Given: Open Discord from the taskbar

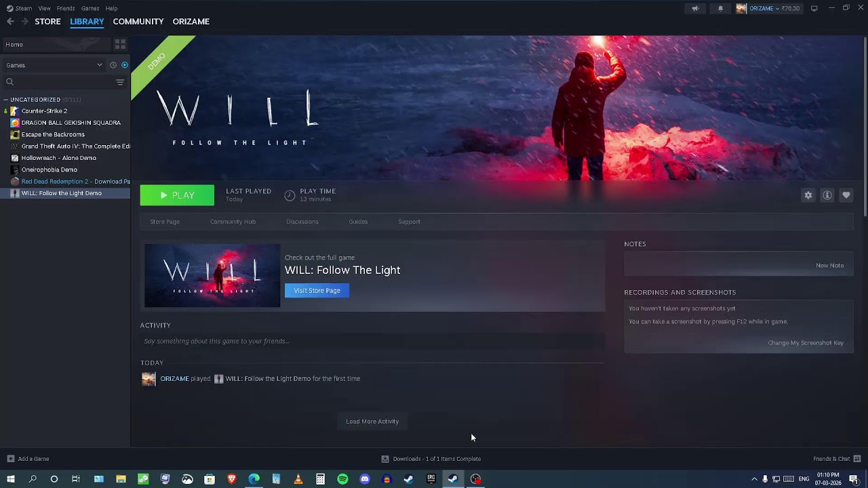Looking at the screenshot, I should point(365,479).
